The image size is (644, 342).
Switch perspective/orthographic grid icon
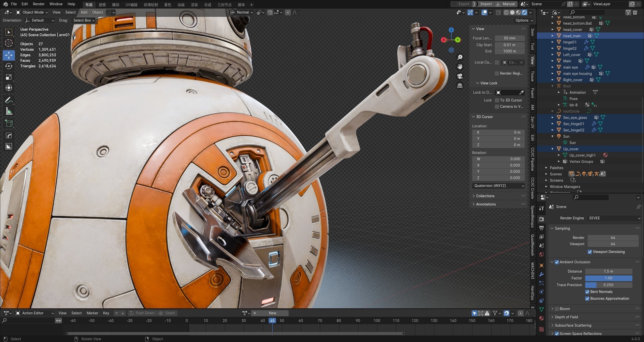click(460, 86)
